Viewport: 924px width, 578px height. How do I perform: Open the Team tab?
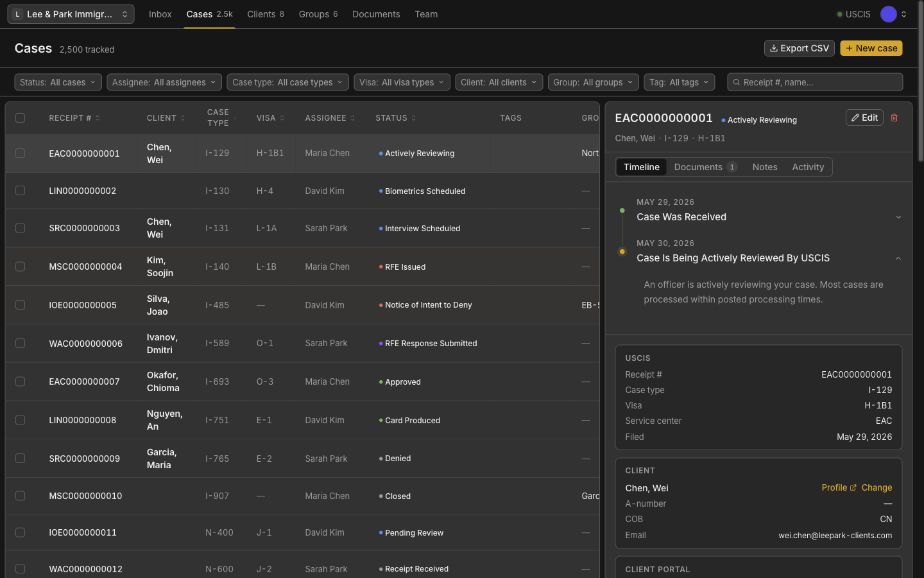(426, 14)
